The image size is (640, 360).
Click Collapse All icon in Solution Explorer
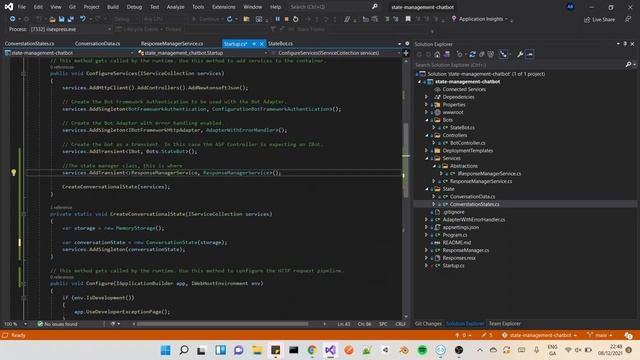pyautogui.click(x=482, y=54)
